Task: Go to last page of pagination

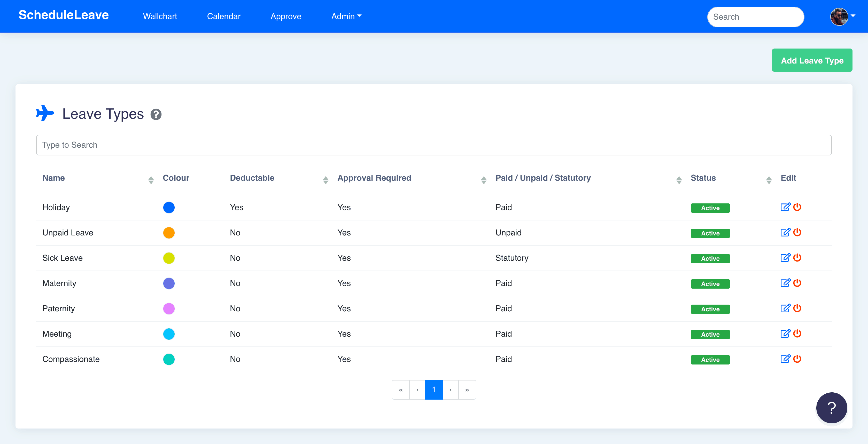Action: point(467,390)
